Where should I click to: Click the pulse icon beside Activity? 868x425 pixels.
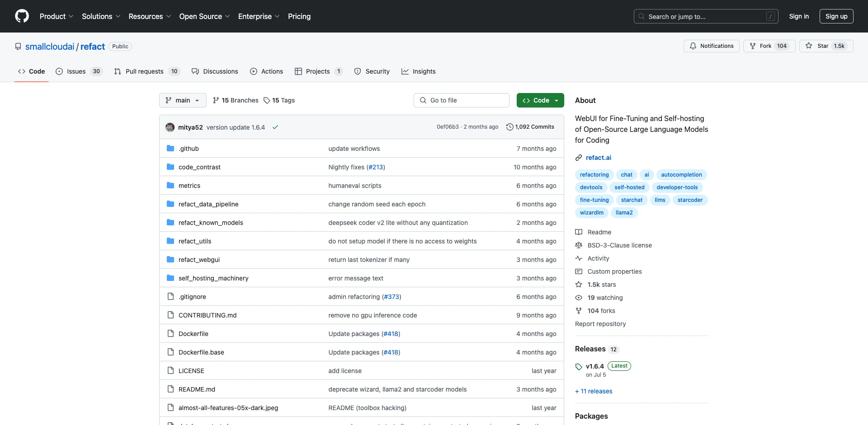(x=579, y=258)
